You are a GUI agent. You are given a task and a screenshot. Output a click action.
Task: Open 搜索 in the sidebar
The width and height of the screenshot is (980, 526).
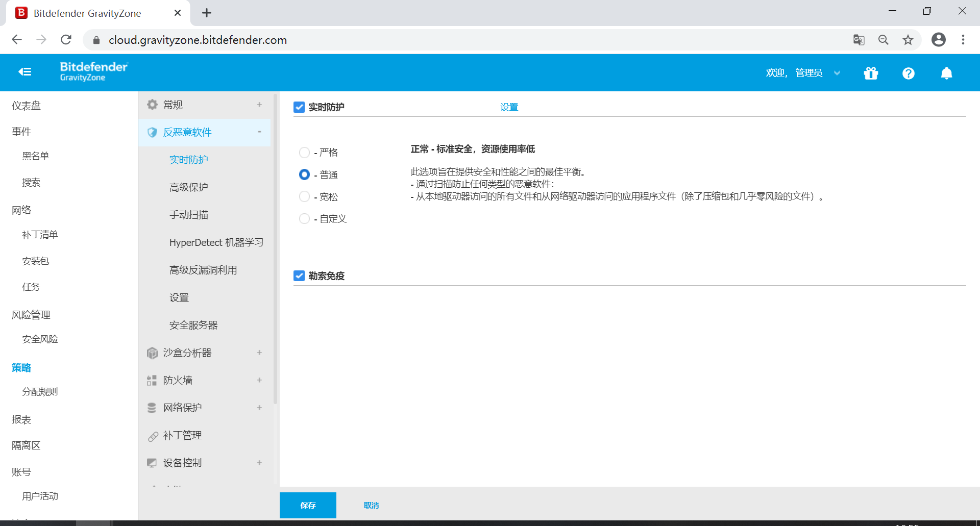(31, 183)
